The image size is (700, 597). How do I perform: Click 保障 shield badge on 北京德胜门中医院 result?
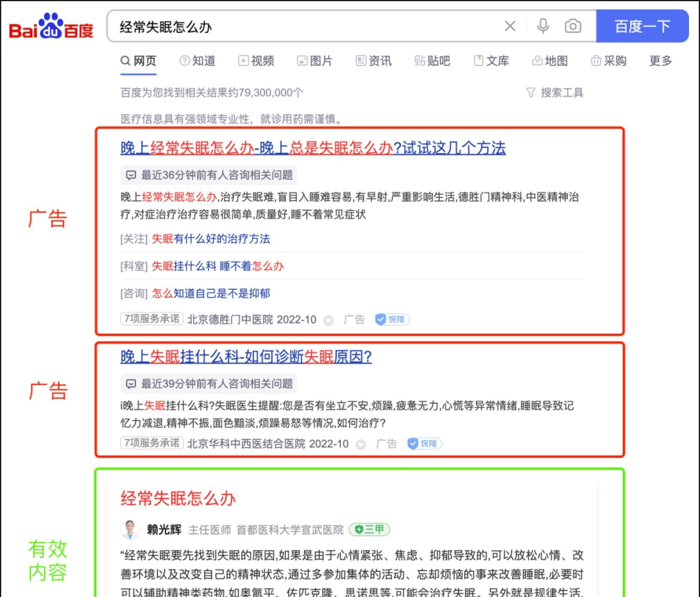point(392,320)
